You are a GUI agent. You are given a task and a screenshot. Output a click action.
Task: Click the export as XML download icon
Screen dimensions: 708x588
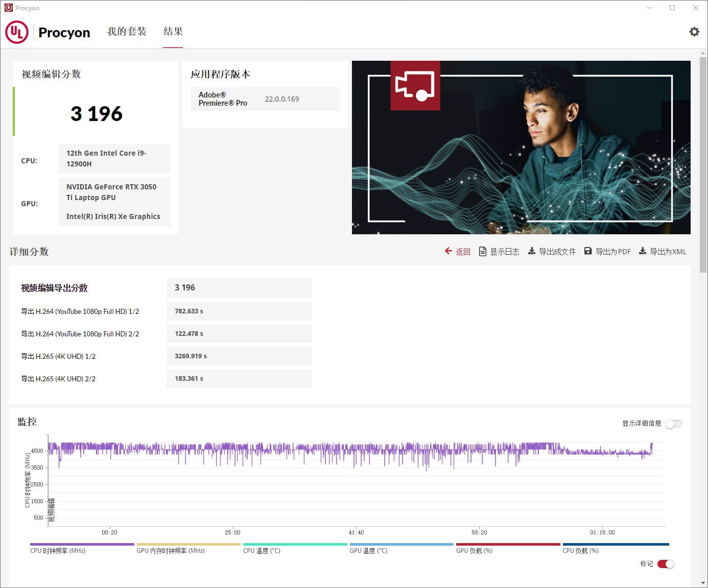[x=643, y=251]
